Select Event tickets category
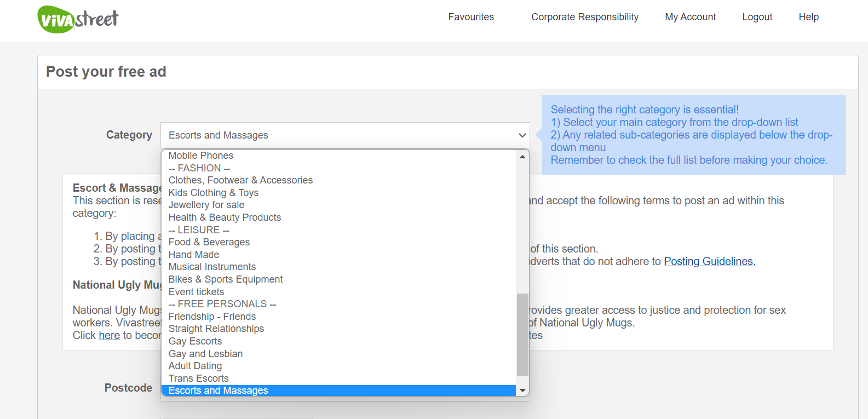868x419 pixels. 338,292
